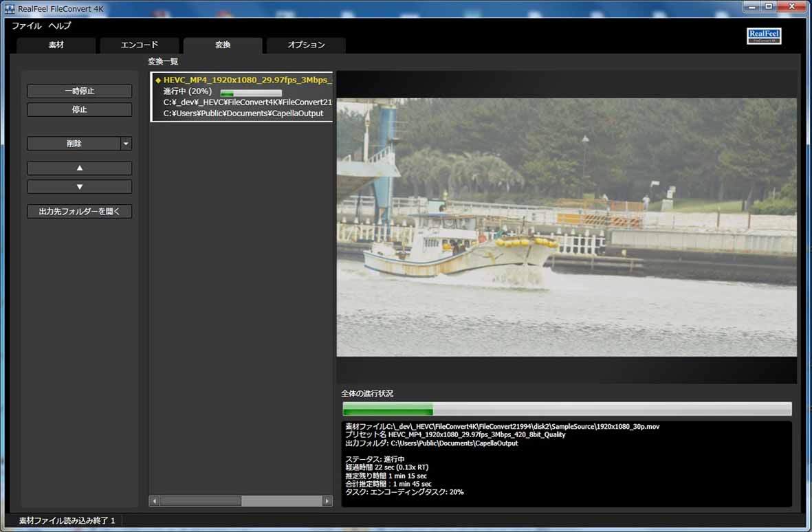This screenshot has height=532, width=812.
Task: Click the yellow diamond icon of the job
Action: (x=158, y=80)
